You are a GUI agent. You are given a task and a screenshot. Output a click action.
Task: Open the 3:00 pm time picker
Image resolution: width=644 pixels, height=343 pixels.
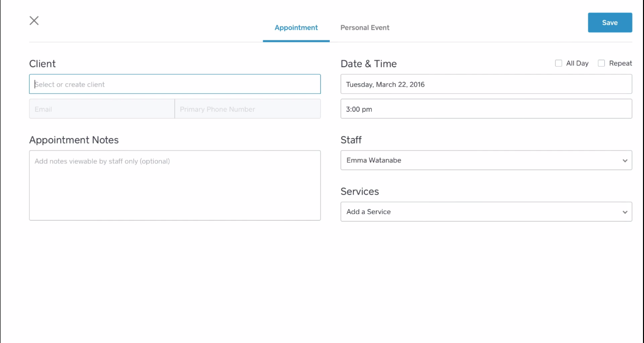pos(486,109)
